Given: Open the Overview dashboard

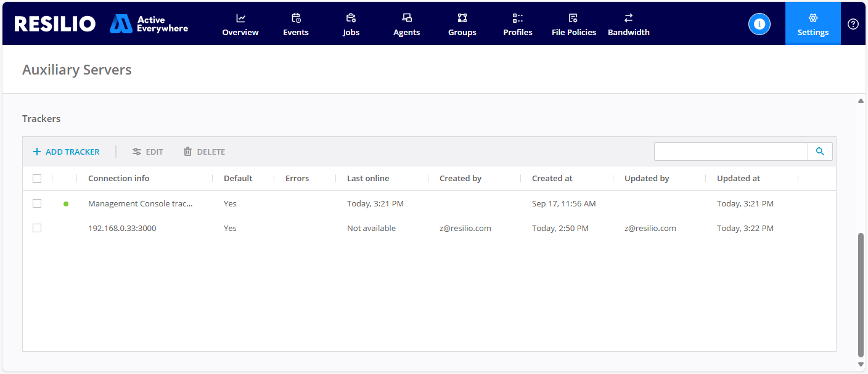Looking at the screenshot, I should point(240,25).
